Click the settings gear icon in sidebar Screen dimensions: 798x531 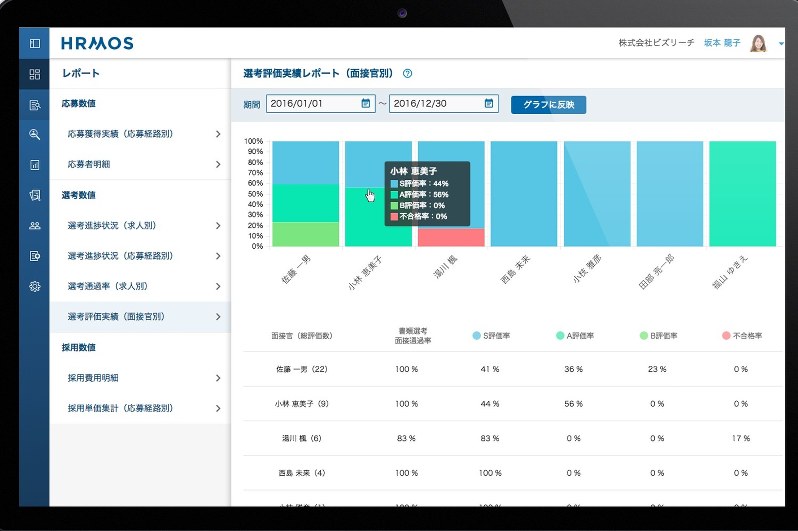pyautogui.click(x=35, y=286)
